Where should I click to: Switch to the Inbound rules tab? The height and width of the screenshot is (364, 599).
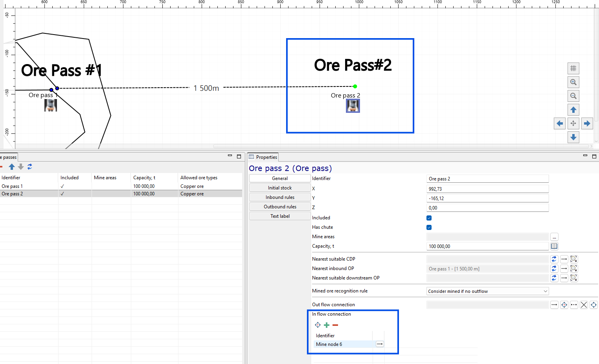pos(280,197)
